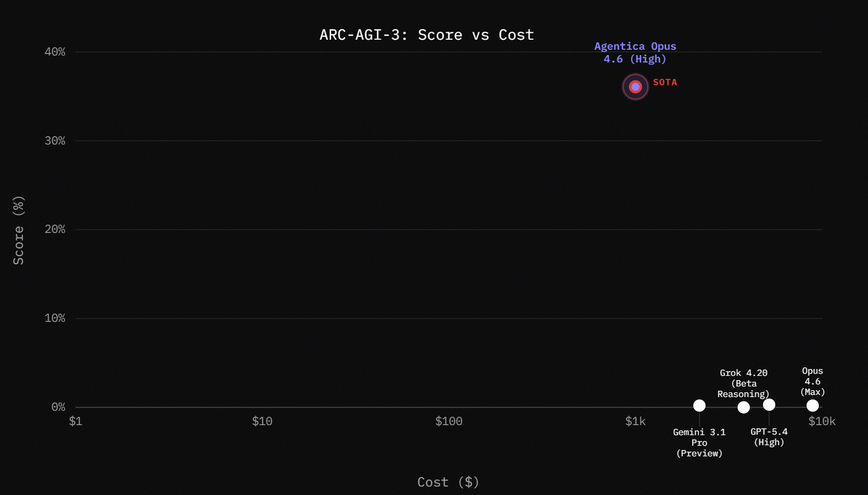Click the Gemini 3.1 Pro (Preview) data point
This screenshot has width=868, height=495.
[x=699, y=406]
